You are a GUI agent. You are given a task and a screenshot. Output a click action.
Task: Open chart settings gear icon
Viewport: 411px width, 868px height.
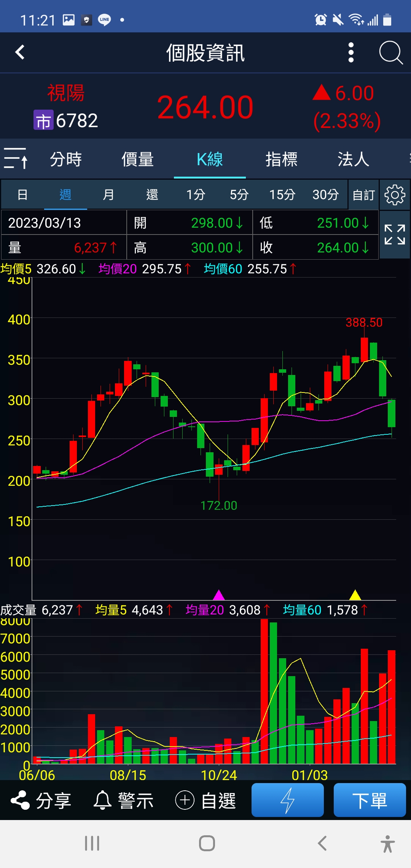coord(395,195)
